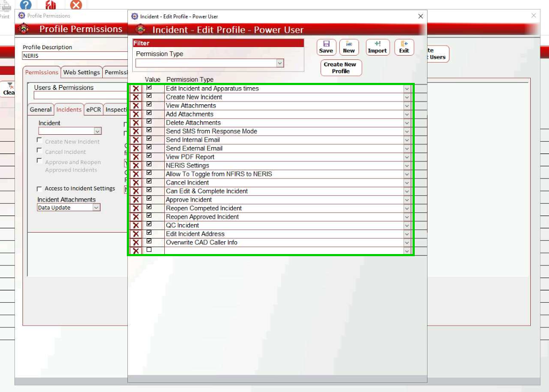Switch to the Web Settings tab
This screenshot has height=392, width=549.
click(x=81, y=72)
